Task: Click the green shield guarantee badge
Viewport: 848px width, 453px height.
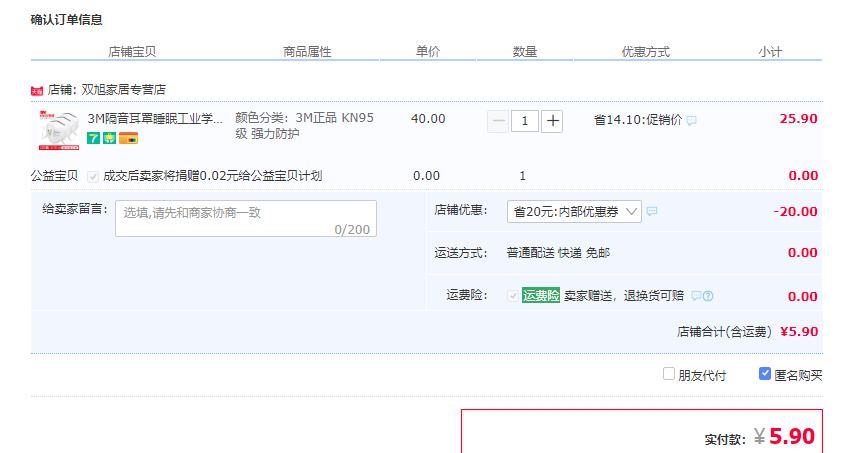Action: tap(109, 138)
